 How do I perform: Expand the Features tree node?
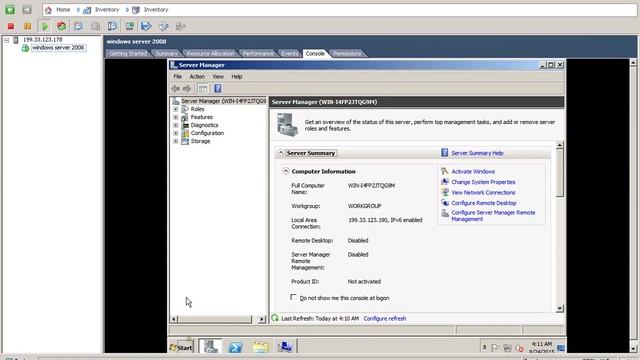(176, 117)
